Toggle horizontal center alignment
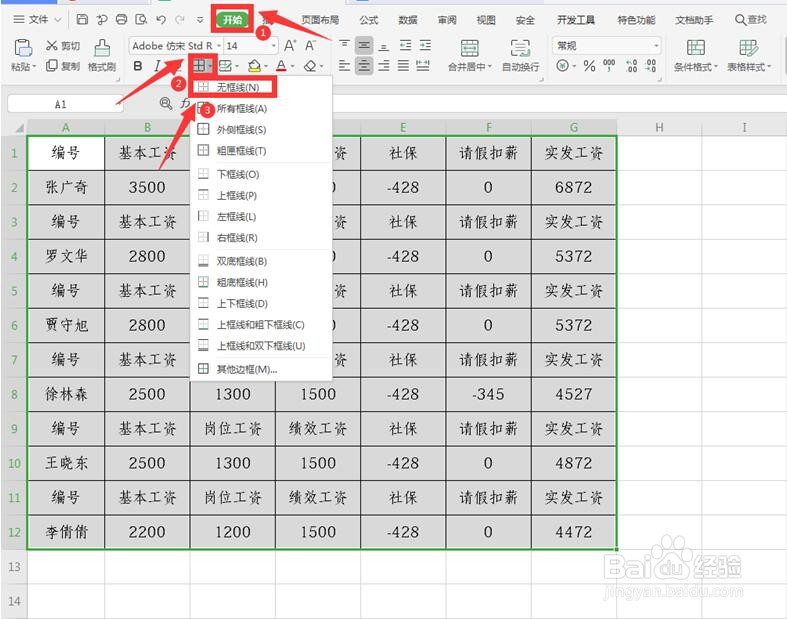The height and width of the screenshot is (619, 787). [x=364, y=66]
